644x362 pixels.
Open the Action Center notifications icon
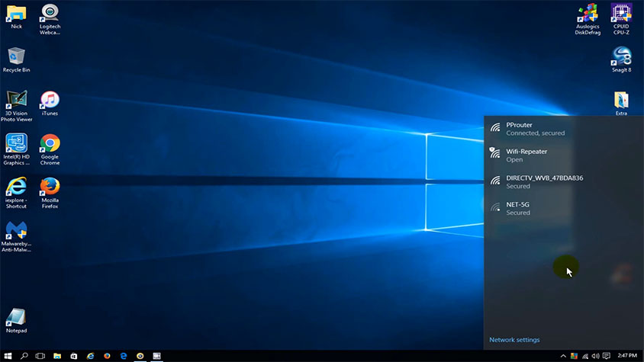coord(607,356)
